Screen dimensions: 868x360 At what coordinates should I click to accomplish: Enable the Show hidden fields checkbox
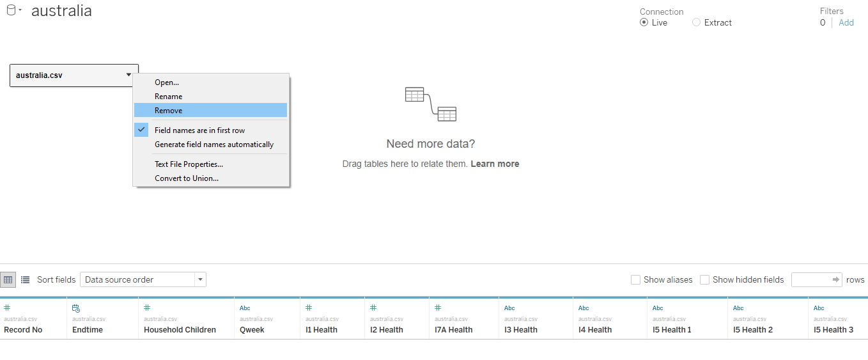point(704,279)
